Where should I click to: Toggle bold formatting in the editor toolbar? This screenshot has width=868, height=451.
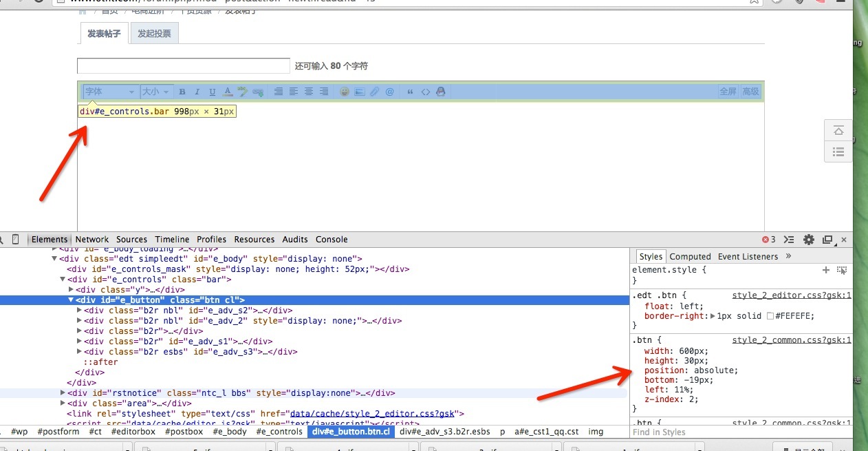click(182, 92)
